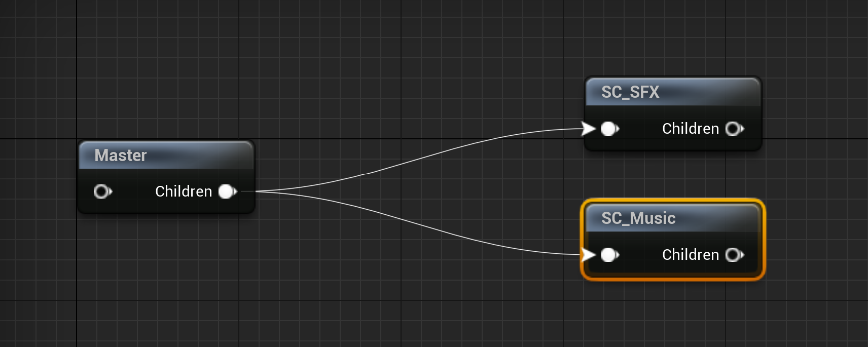Click the Children label on SC_Music node
The width and height of the screenshot is (868, 347).
691,255
